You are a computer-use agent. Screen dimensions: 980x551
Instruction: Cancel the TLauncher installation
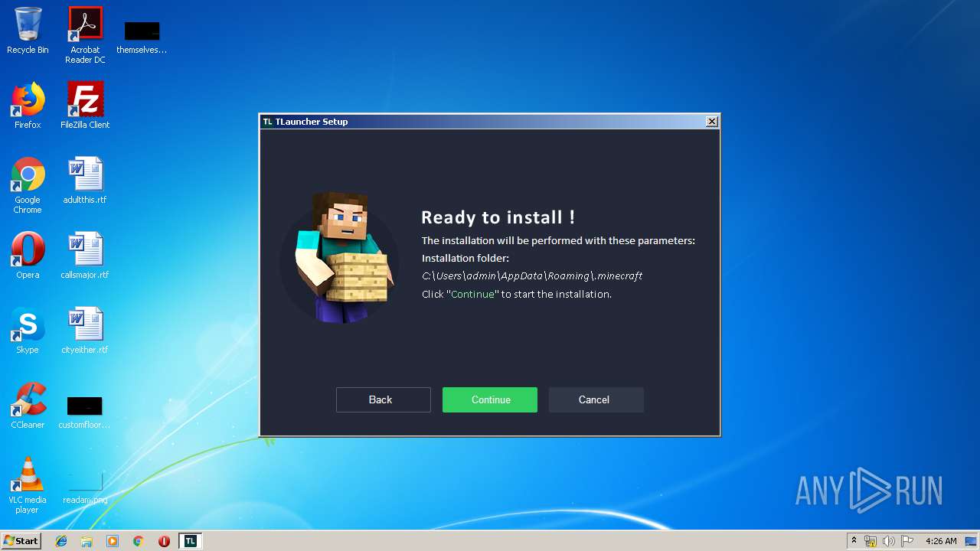[596, 399]
